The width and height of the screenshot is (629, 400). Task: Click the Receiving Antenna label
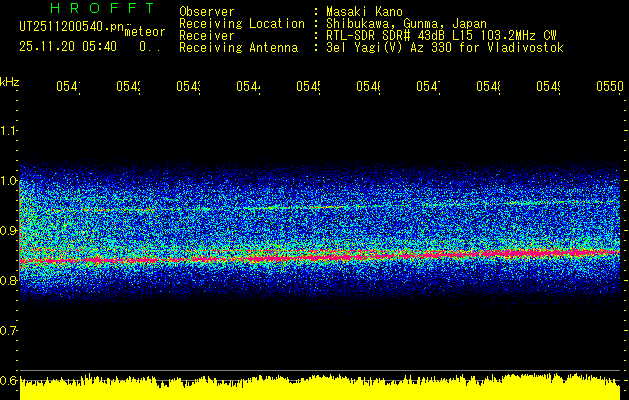tap(239, 48)
